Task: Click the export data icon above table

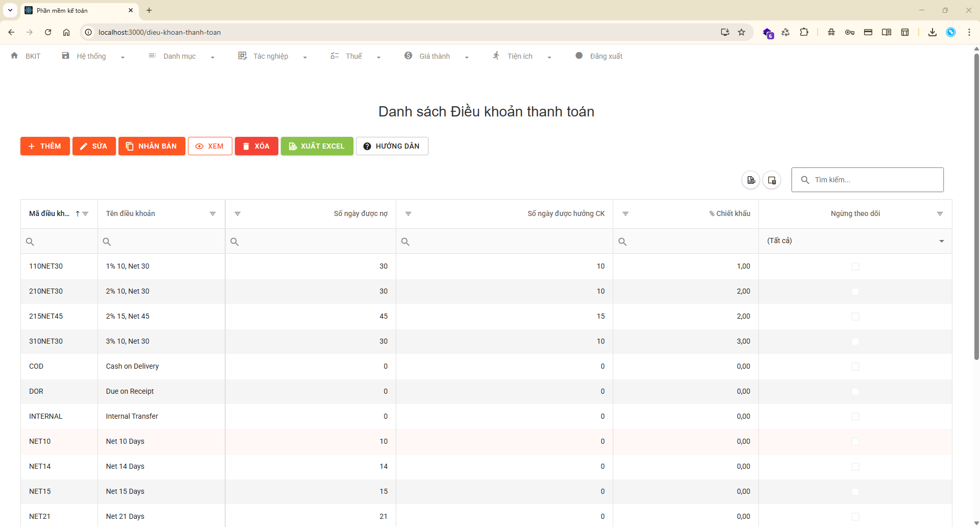Action: point(751,180)
